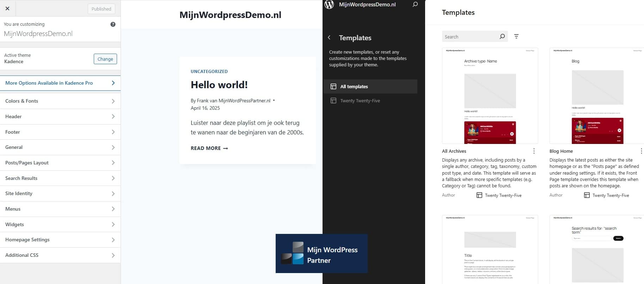Viewport: 644px width, 284px height.
Task: Expand the Posts/Pages Layout section
Action: coord(60,163)
